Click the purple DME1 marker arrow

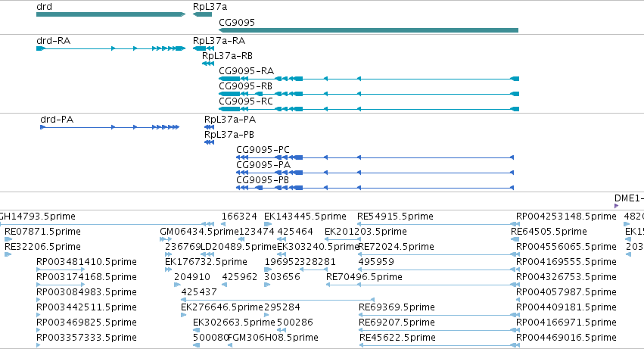coord(617,206)
